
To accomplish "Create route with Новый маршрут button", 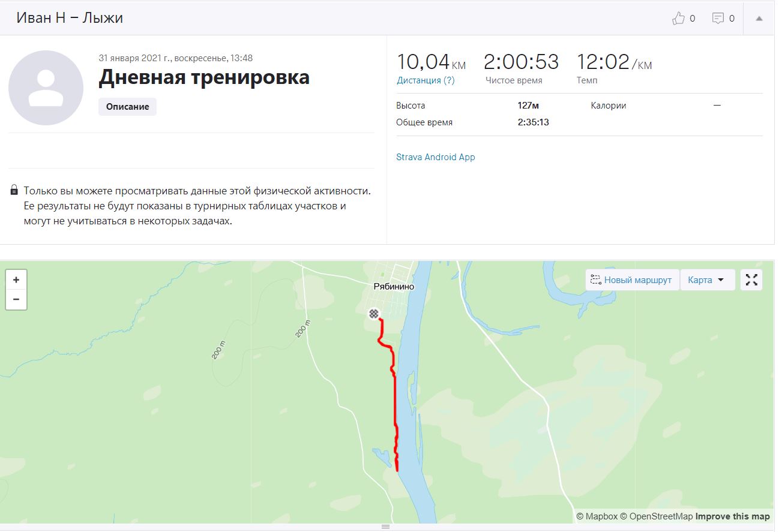I will (632, 279).
